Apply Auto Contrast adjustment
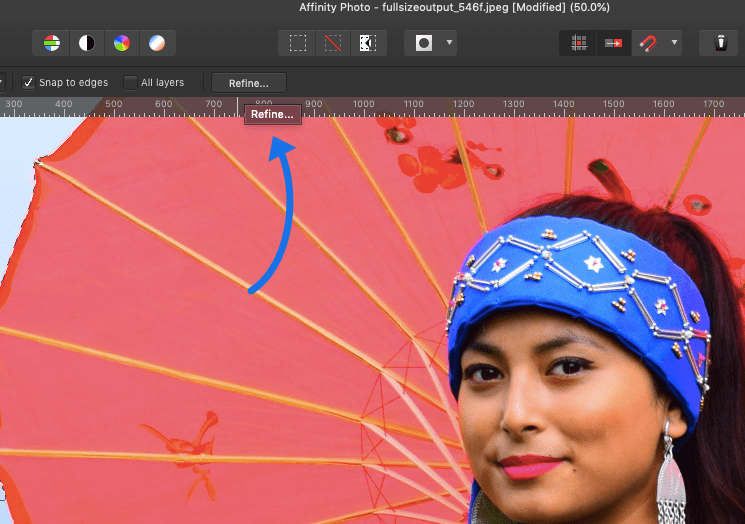This screenshot has width=745, height=524. pos(87,43)
